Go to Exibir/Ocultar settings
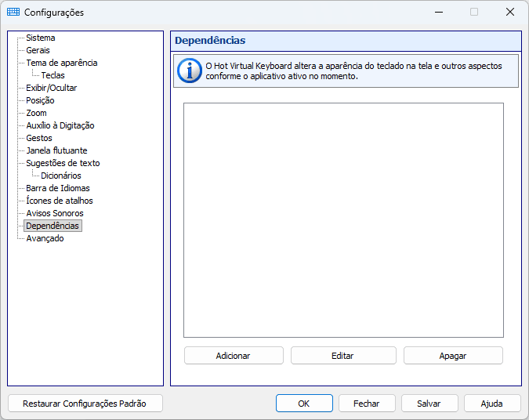Viewport: 529px width, 420px height. click(x=51, y=88)
